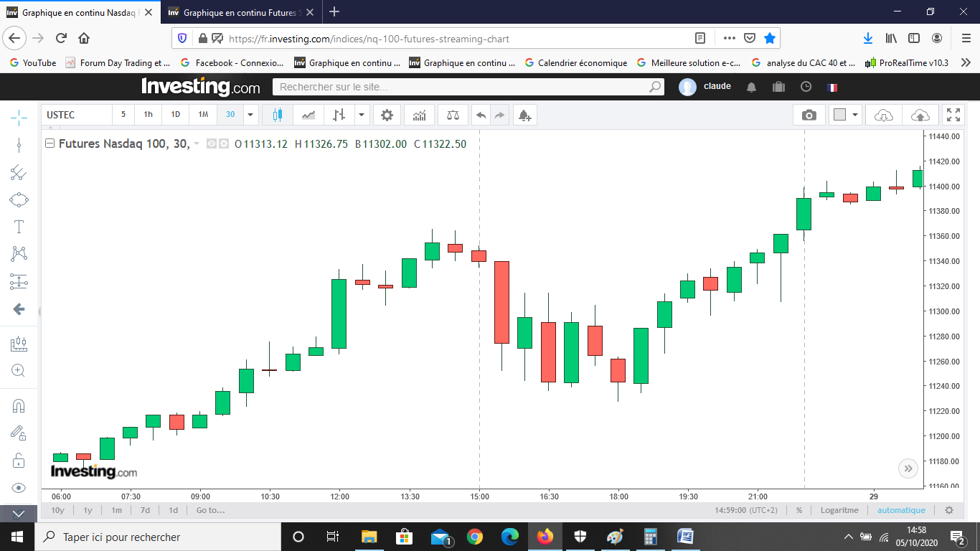Collapse the left drawing toolbar chevron
The width and height of the screenshot is (980, 551).
tap(19, 514)
